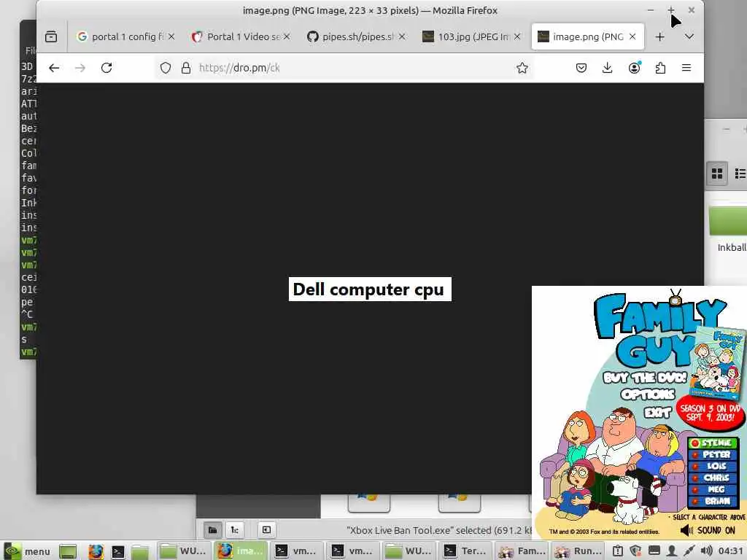This screenshot has width=747, height=560.
Task: Switch to first 'WU...' folder taskbar window
Action: click(x=183, y=551)
